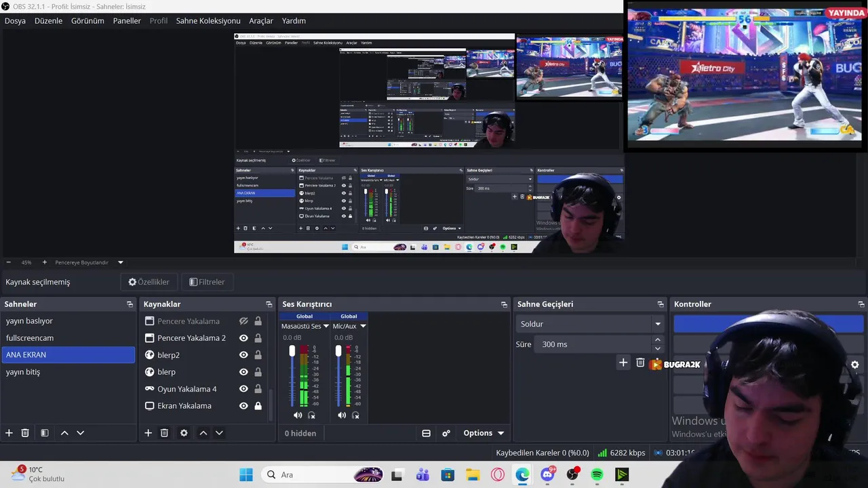Select fullscreencam scene
The width and height of the screenshot is (868, 488).
pos(68,338)
